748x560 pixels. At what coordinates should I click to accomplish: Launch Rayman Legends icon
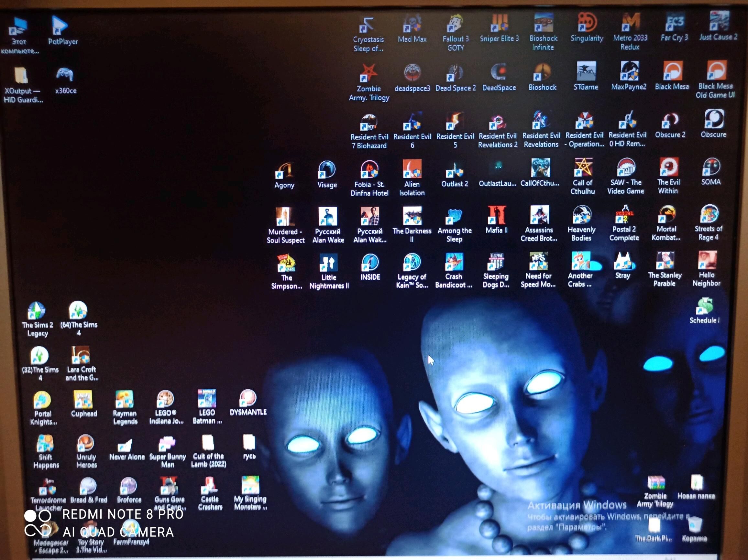[125, 399]
